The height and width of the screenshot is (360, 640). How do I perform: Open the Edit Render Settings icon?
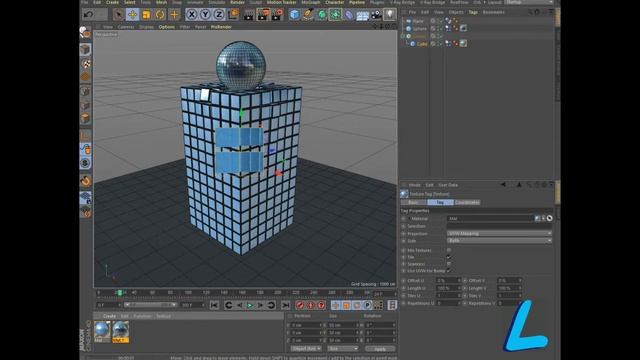coord(277,15)
